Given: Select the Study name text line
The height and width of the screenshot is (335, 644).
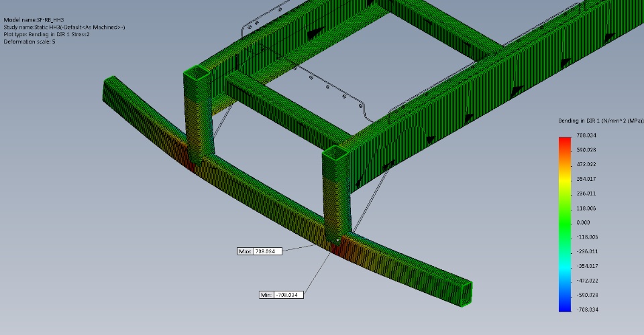Looking at the screenshot, I should click(64, 27).
